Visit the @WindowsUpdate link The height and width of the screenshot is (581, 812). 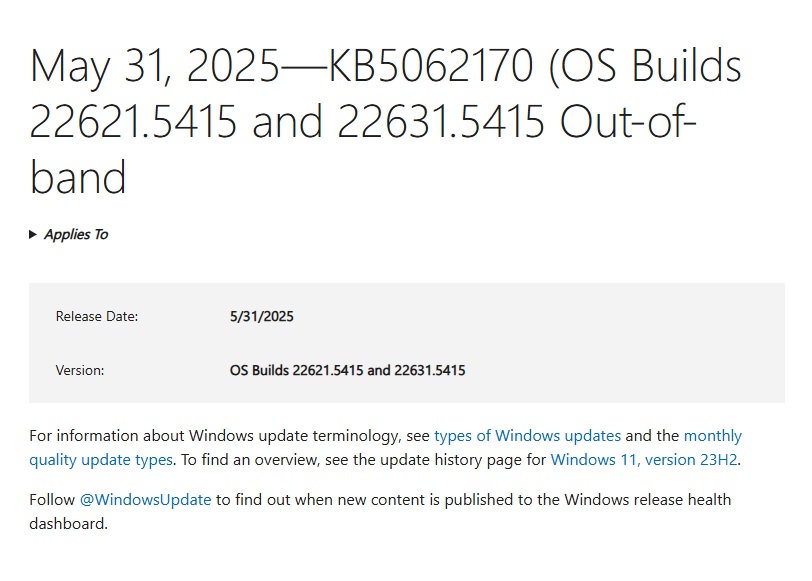146,500
